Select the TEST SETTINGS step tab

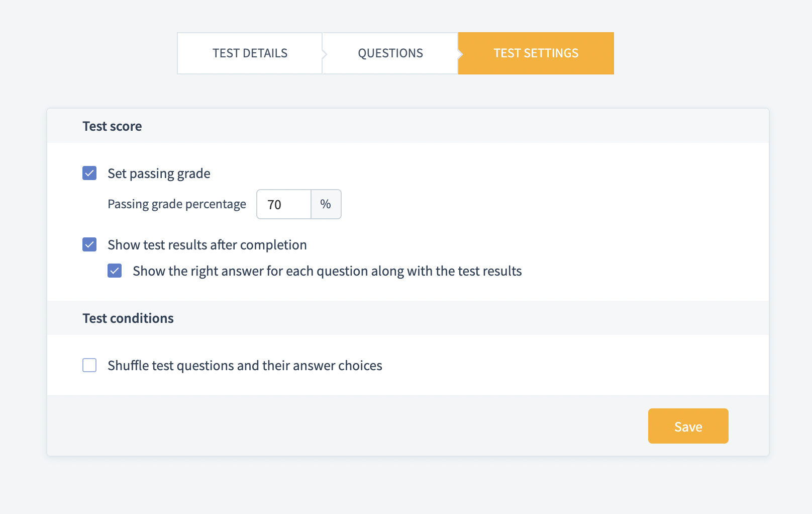[536, 53]
